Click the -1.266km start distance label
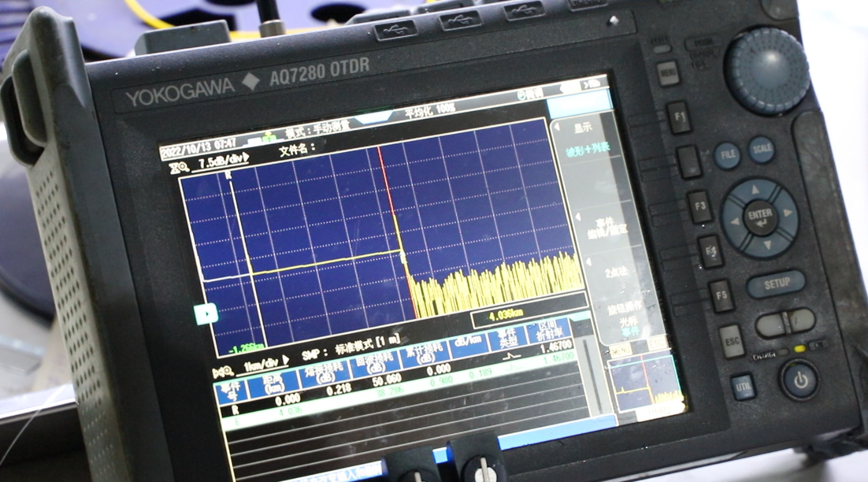The image size is (868, 482). tap(246, 348)
